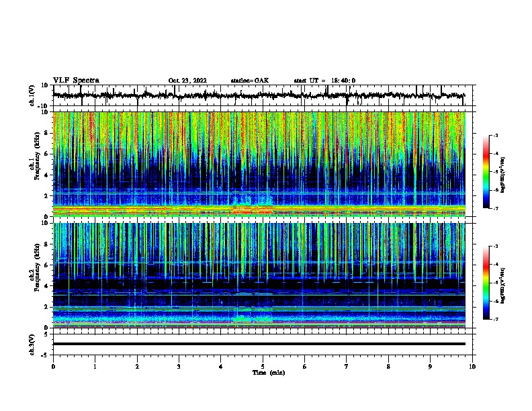
Task: Click the '-7' label on ch.2 color bar
Action: [495, 319]
